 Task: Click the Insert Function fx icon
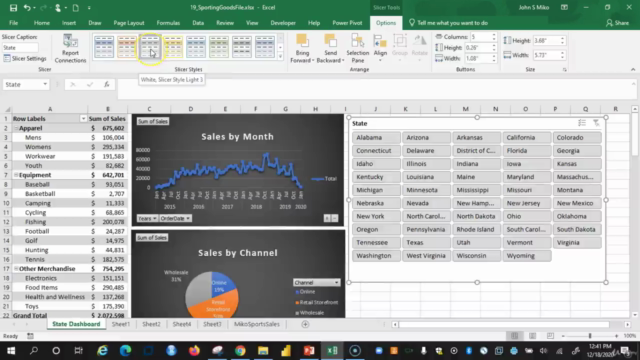[107, 84]
